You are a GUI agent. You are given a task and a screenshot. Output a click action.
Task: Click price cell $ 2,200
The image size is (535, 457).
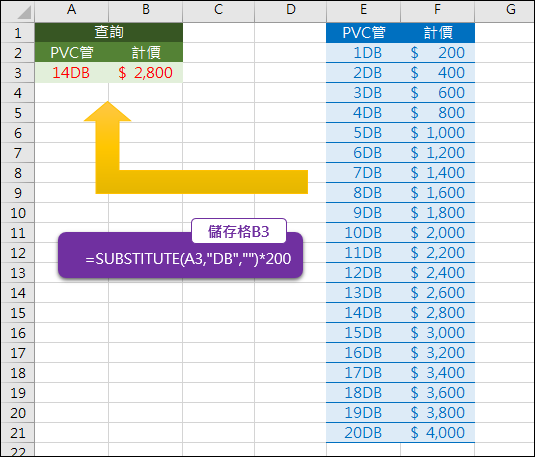click(437, 253)
